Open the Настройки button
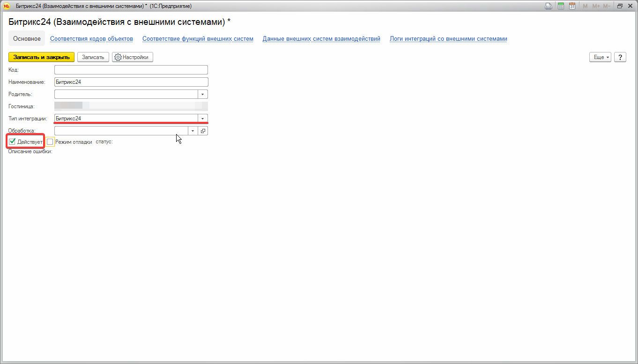The height and width of the screenshot is (364, 638). pyautogui.click(x=132, y=57)
